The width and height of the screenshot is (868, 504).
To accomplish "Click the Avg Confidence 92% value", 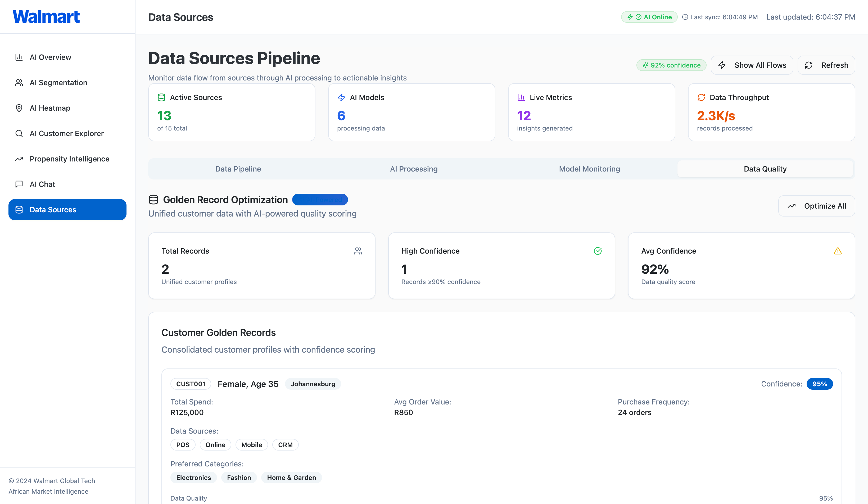I will coord(655,269).
